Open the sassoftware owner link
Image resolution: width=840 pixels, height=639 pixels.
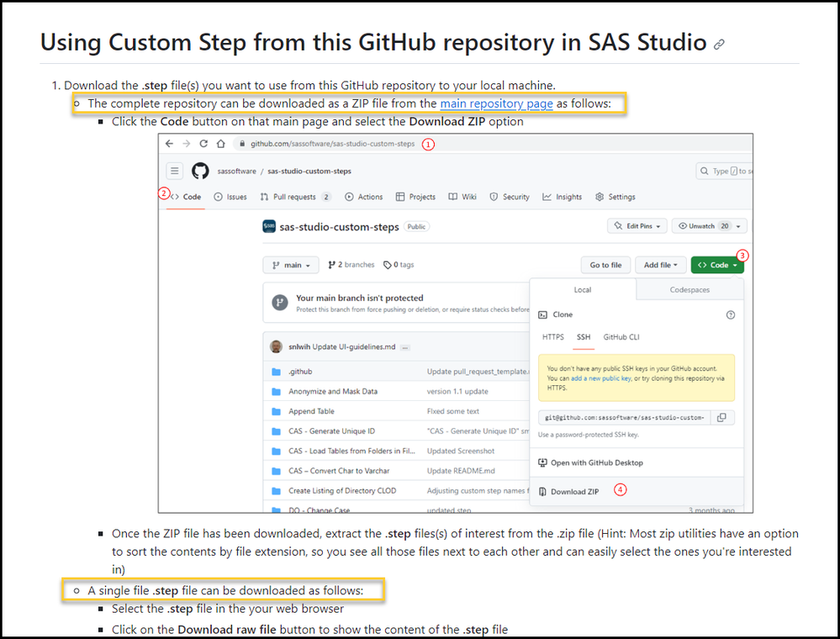[x=236, y=172]
